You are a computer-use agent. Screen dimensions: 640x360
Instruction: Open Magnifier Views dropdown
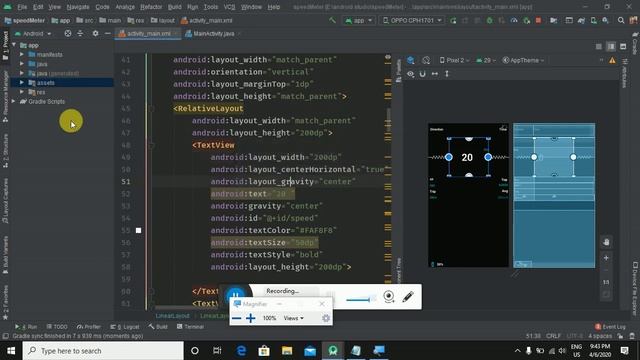(x=293, y=318)
